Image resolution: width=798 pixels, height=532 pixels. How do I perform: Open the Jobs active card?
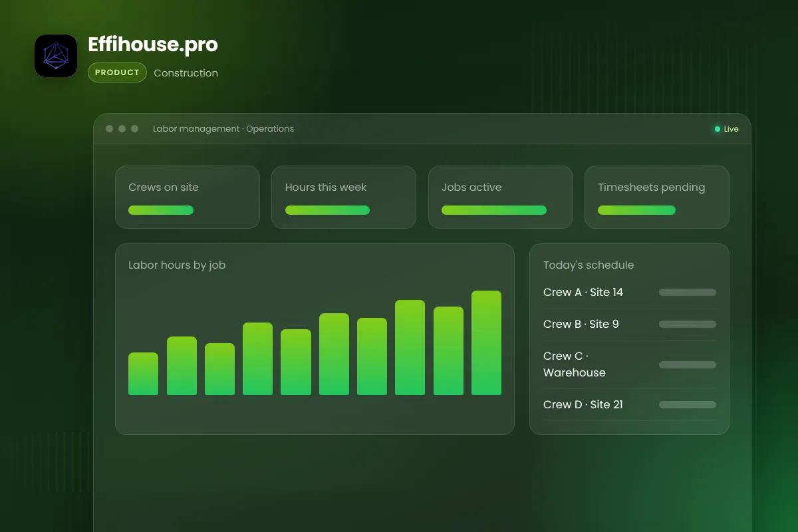(x=501, y=197)
